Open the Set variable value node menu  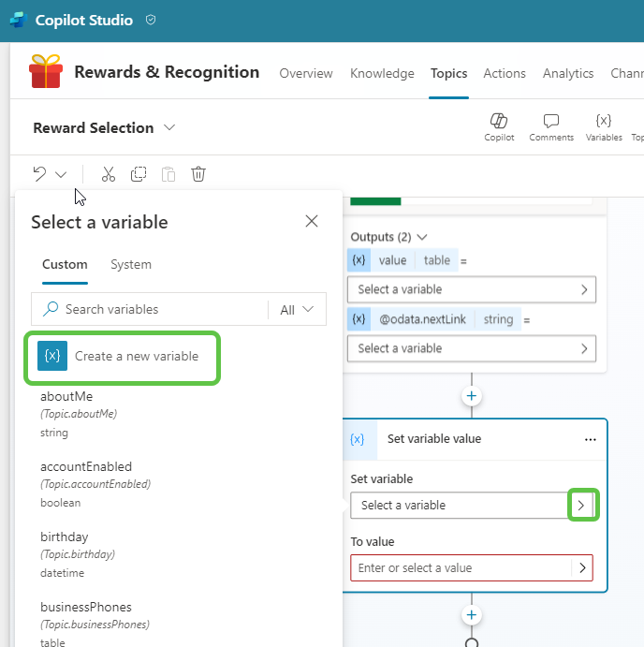click(x=590, y=439)
